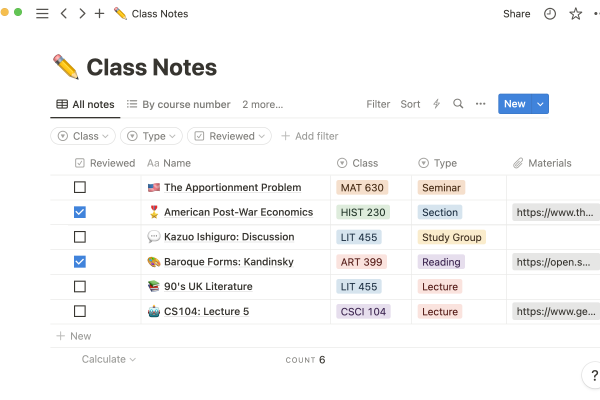Select the MAT 630 class tag
This screenshot has width=600, height=400.
pyautogui.click(x=362, y=187)
